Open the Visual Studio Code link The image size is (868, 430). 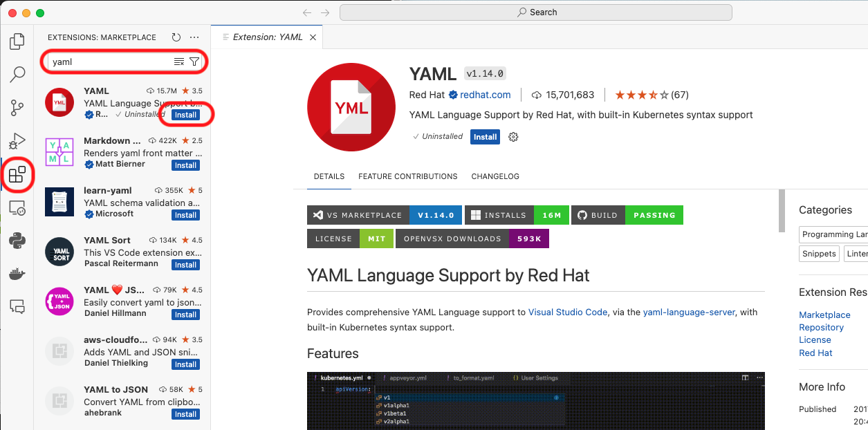tap(568, 312)
